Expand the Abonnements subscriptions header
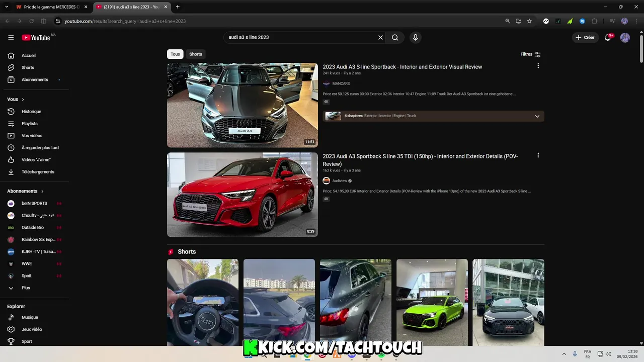 coord(26,191)
